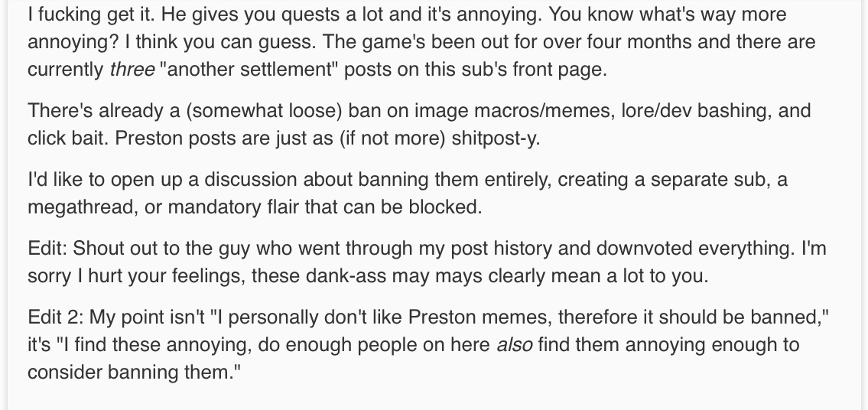Image resolution: width=868 pixels, height=410 pixels.
Task: Click the words "click bait"
Action: 63,138
